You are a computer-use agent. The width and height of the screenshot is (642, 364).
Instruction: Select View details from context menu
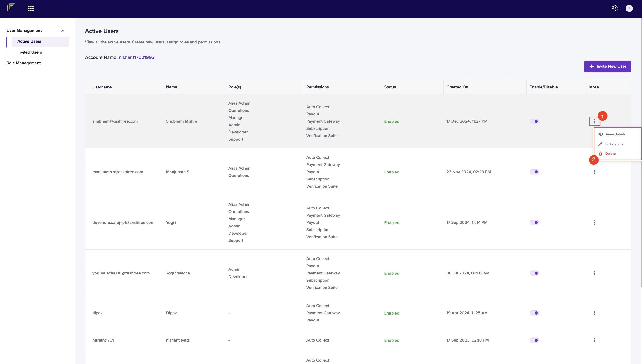(615, 134)
